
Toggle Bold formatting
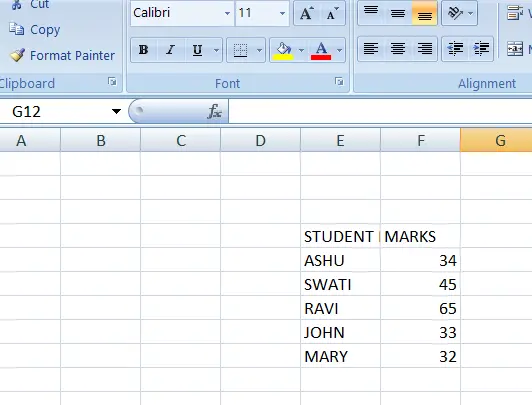coord(144,50)
